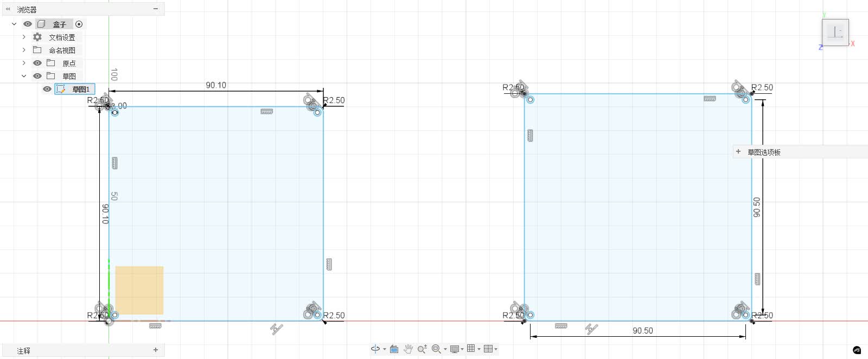Image resolution: width=868 pixels, height=359 pixels.
Task: Activate 盒子 component radio button
Action: pyautogui.click(x=79, y=24)
